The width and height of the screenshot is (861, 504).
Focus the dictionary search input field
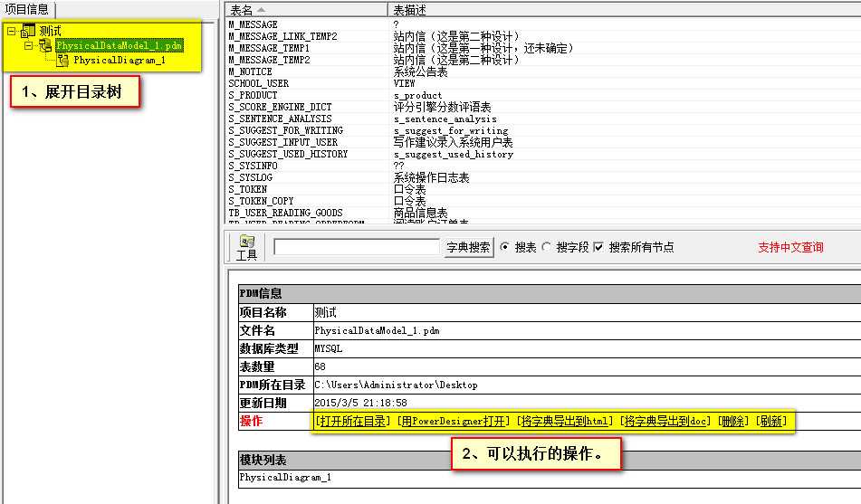[x=357, y=247]
